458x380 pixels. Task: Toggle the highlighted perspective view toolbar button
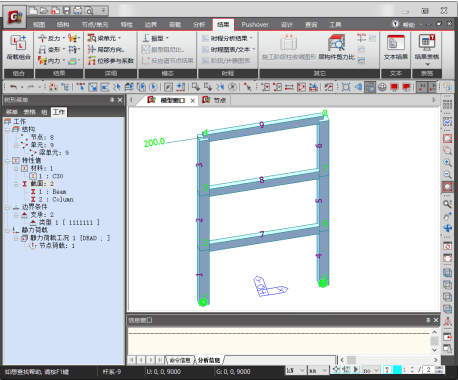(370, 87)
